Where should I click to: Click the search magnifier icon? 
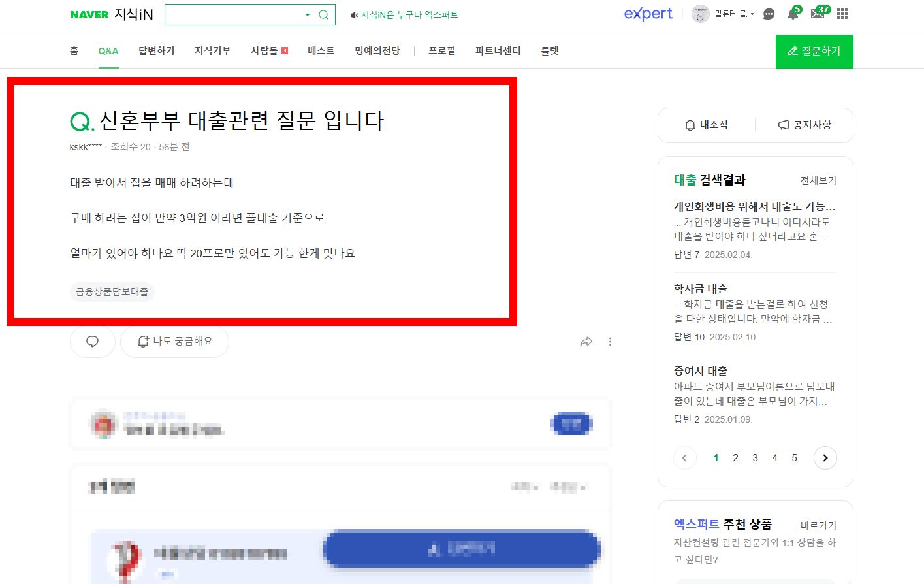(323, 15)
